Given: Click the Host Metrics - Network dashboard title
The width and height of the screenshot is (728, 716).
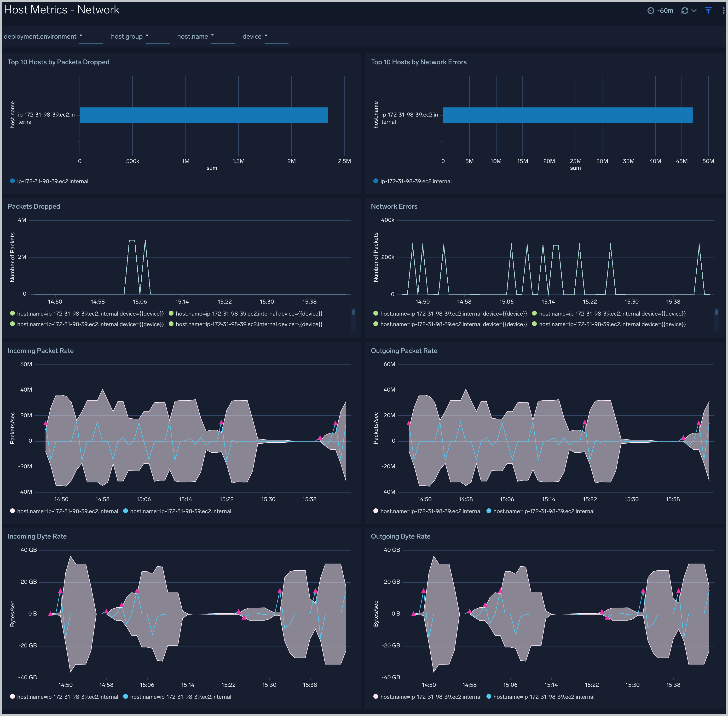Looking at the screenshot, I should [62, 10].
